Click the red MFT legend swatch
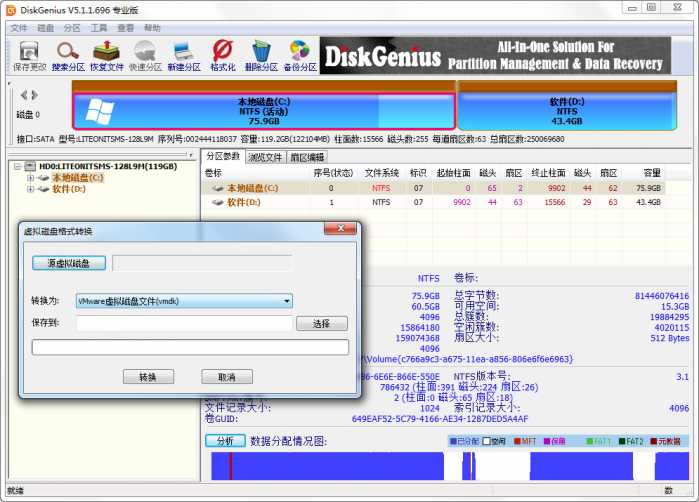699x502 pixels. coord(517,441)
